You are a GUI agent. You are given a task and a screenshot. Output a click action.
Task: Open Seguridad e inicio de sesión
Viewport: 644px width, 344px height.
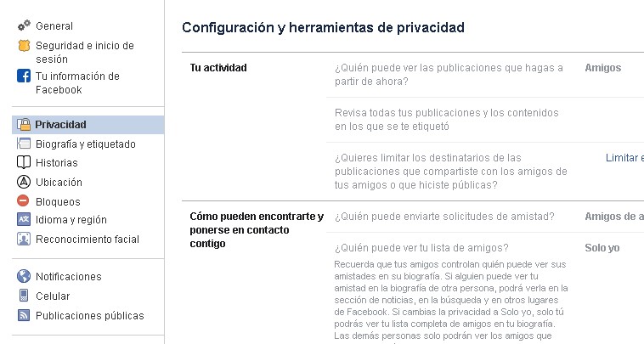point(85,52)
